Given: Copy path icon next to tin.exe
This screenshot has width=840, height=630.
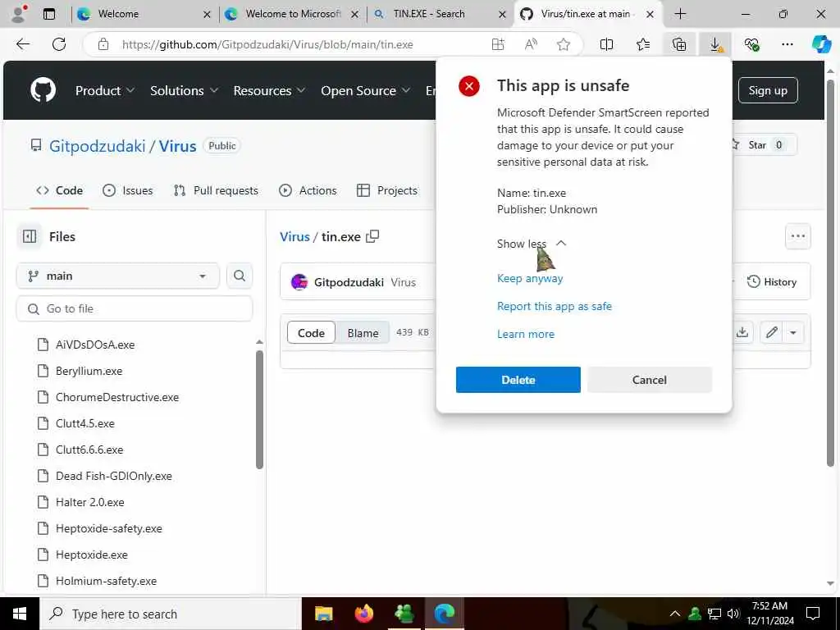Looking at the screenshot, I should (x=372, y=236).
